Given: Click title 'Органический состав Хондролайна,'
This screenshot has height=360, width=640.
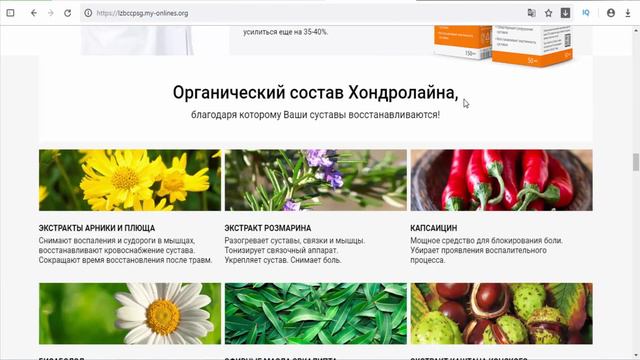Looking at the screenshot, I should [x=316, y=93].
